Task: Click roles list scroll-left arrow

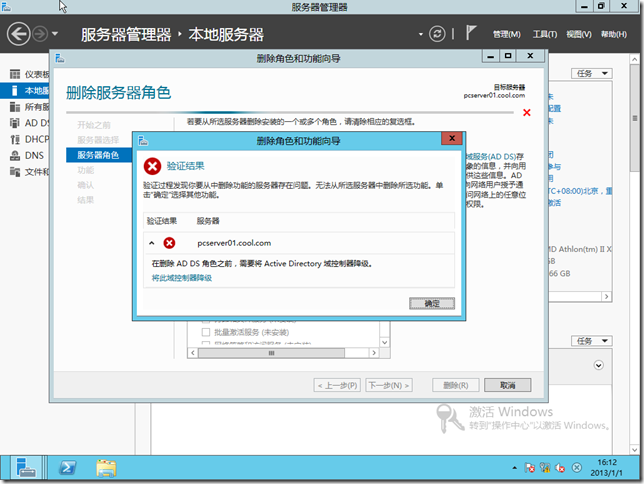Action: (x=193, y=353)
